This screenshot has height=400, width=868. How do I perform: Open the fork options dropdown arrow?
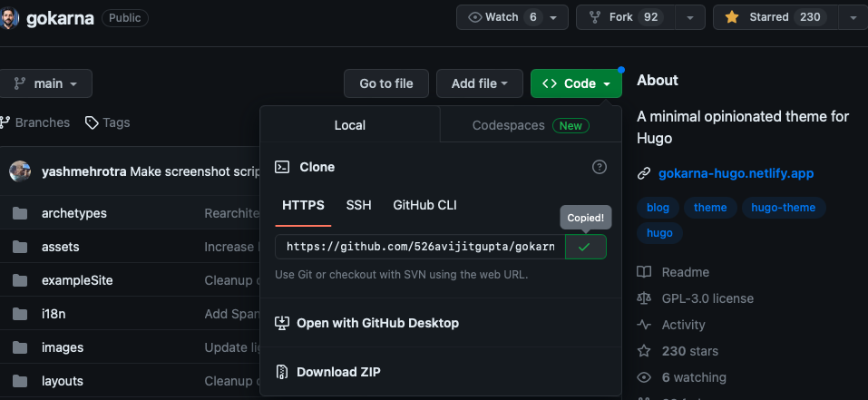point(689,17)
